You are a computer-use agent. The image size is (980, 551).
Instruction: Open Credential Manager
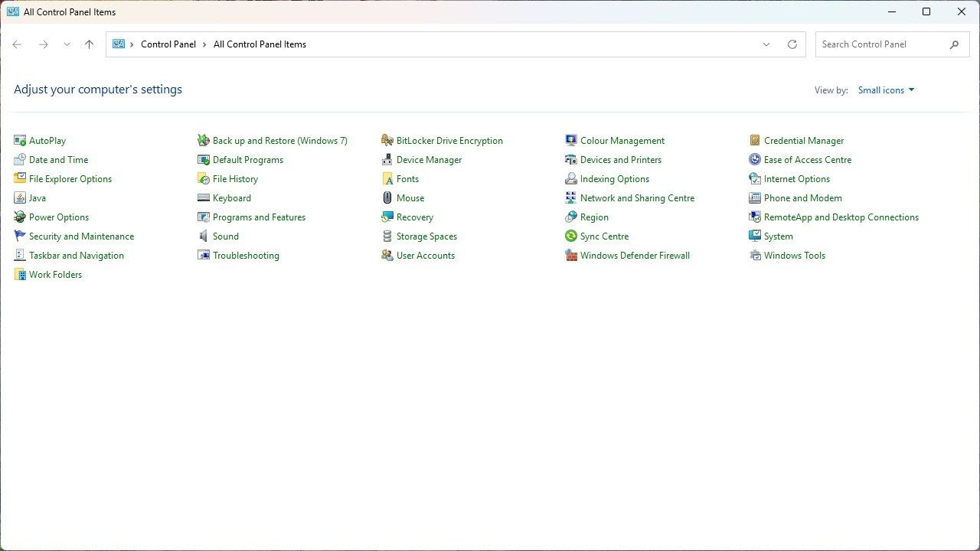tap(804, 141)
